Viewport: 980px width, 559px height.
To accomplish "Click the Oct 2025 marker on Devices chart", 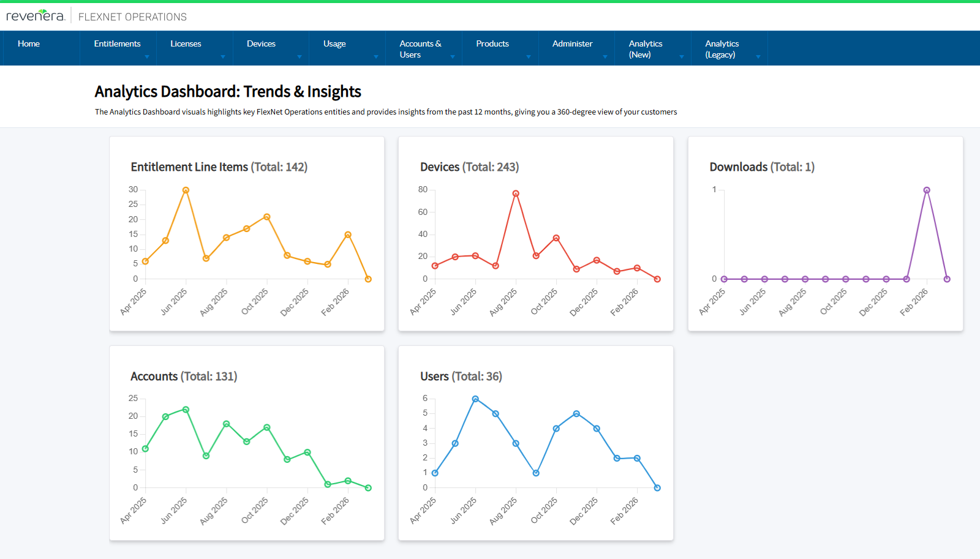I will (x=556, y=238).
